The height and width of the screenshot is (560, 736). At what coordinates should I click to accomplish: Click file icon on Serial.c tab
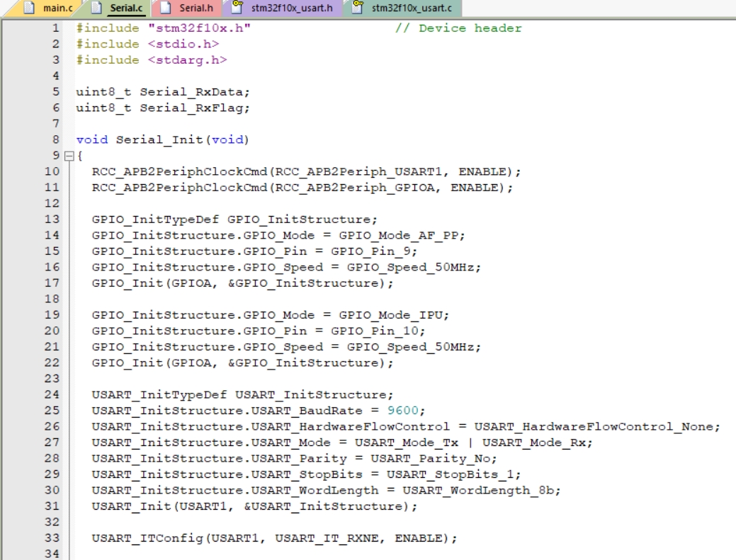point(96,8)
